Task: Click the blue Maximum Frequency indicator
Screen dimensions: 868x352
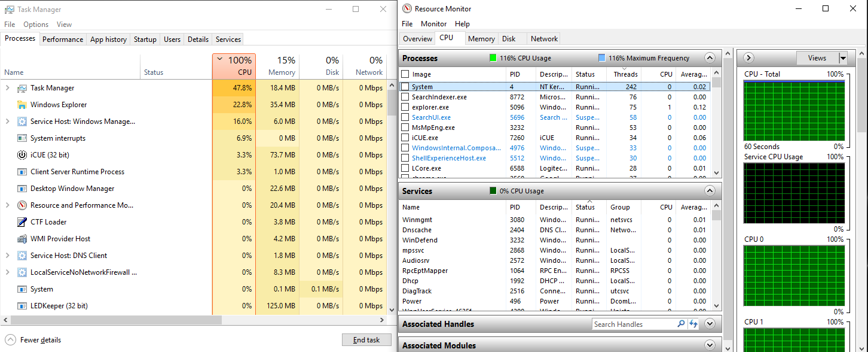Action: (x=602, y=58)
